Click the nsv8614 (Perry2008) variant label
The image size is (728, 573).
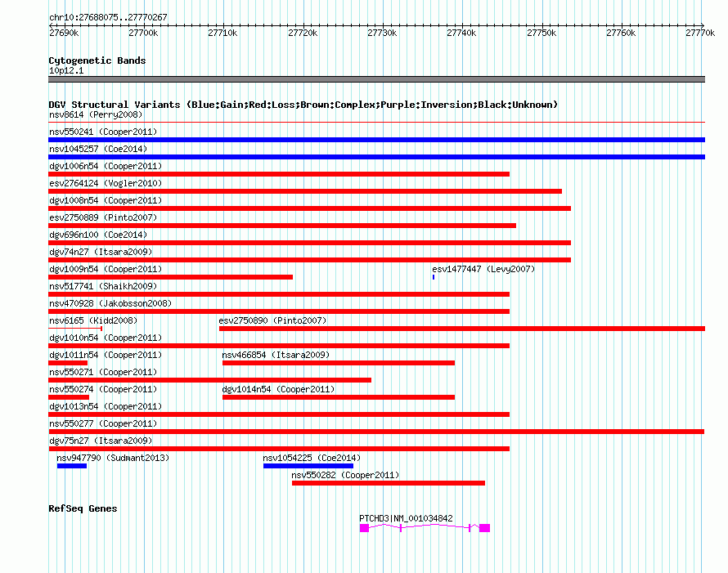tap(96, 114)
